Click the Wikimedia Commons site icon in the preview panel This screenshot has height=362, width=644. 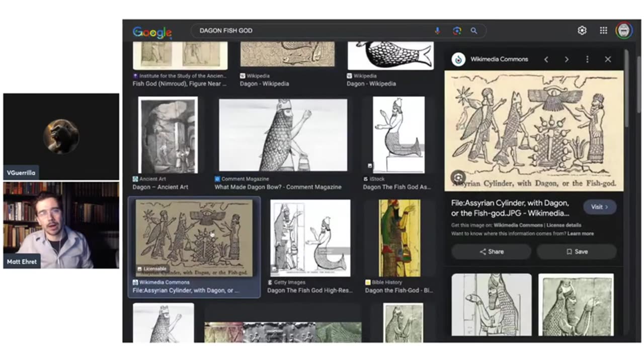click(458, 59)
